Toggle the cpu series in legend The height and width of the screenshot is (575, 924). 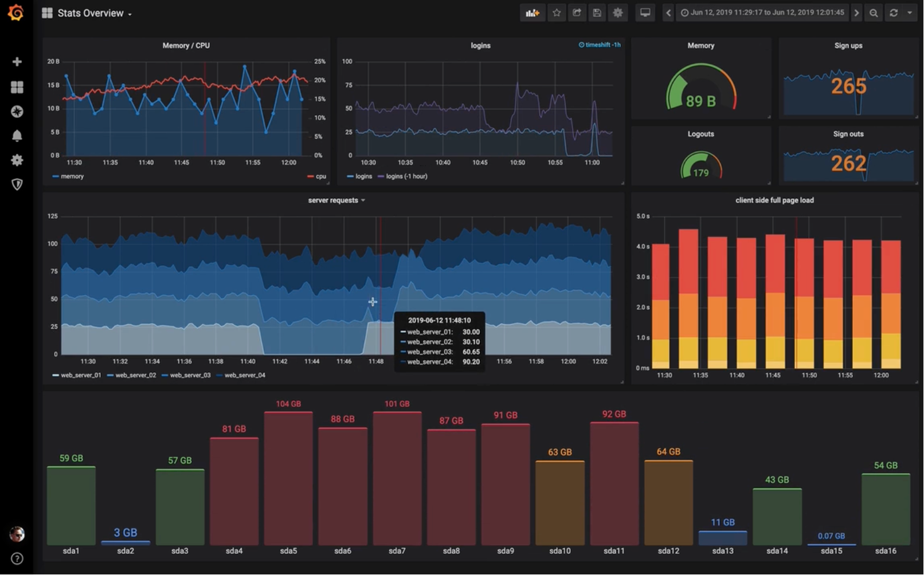click(320, 176)
